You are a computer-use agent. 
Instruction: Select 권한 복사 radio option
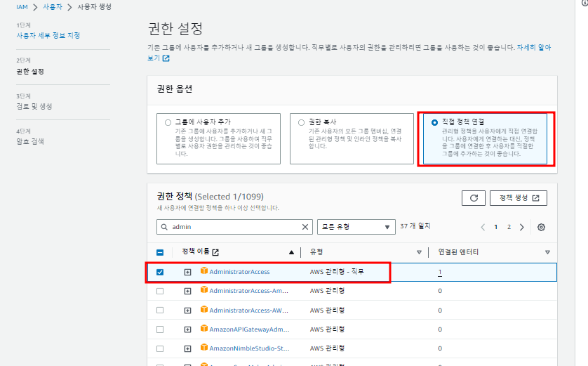pos(301,122)
